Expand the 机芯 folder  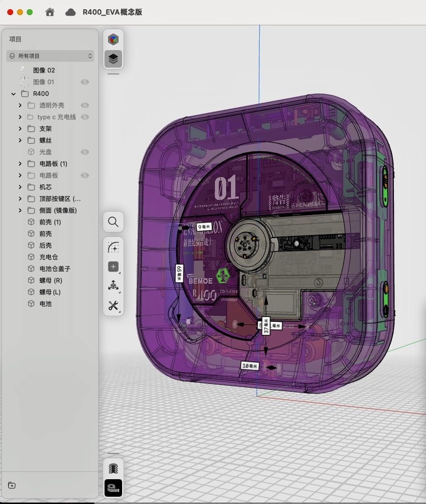(x=20, y=187)
